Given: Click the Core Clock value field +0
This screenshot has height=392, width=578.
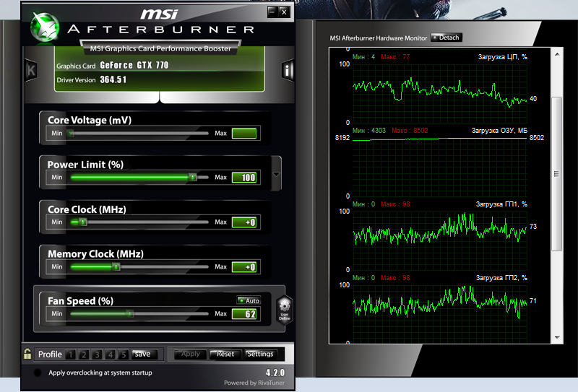Looking at the screenshot, I should pos(244,222).
